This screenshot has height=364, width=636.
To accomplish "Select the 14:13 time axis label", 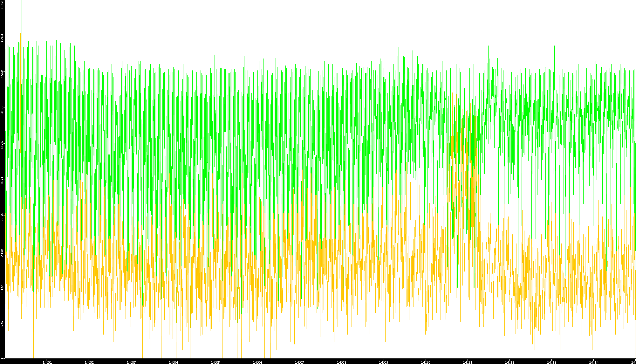I will pos(552,362).
